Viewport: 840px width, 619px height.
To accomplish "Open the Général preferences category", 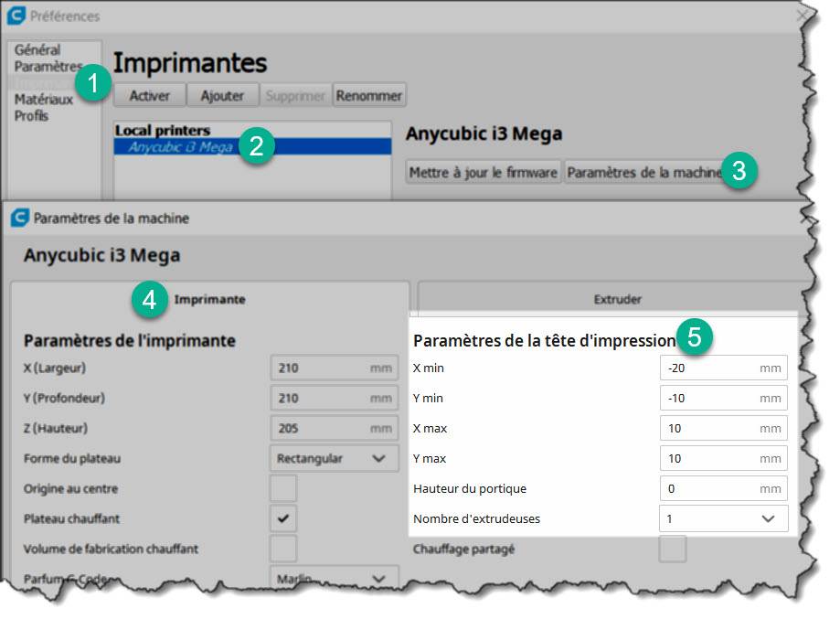I will 37,50.
